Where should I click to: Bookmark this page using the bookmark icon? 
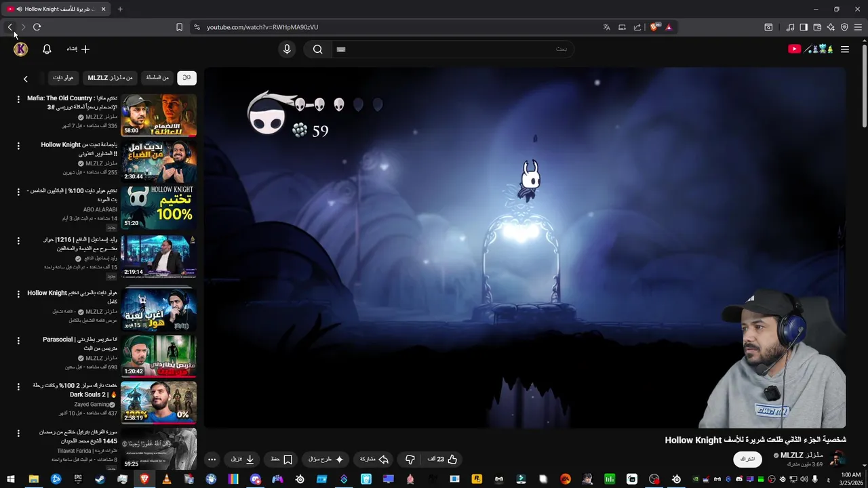click(179, 27)
